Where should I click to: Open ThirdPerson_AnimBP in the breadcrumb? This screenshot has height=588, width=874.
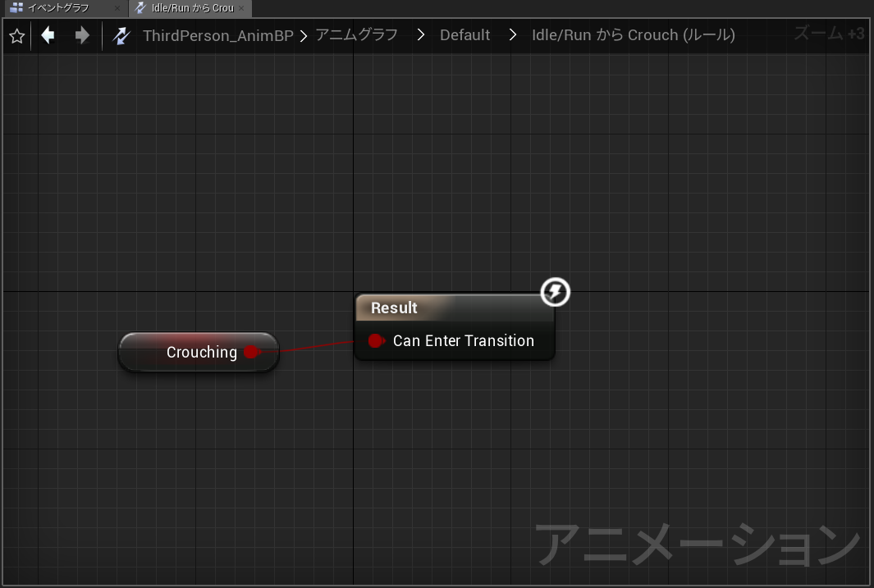pos(218,35)
